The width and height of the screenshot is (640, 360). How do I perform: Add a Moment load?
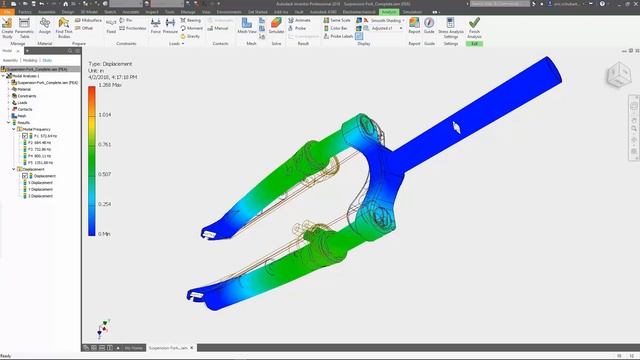pos(191,28)
